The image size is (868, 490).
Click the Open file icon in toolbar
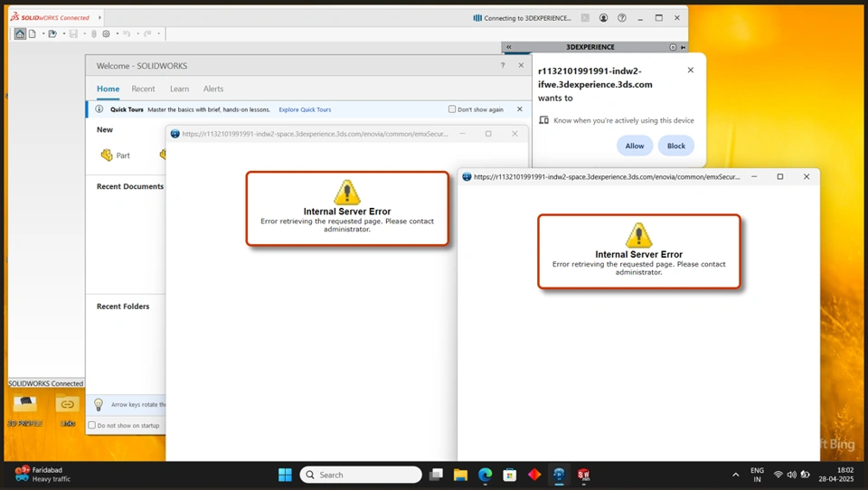[52, 33]
